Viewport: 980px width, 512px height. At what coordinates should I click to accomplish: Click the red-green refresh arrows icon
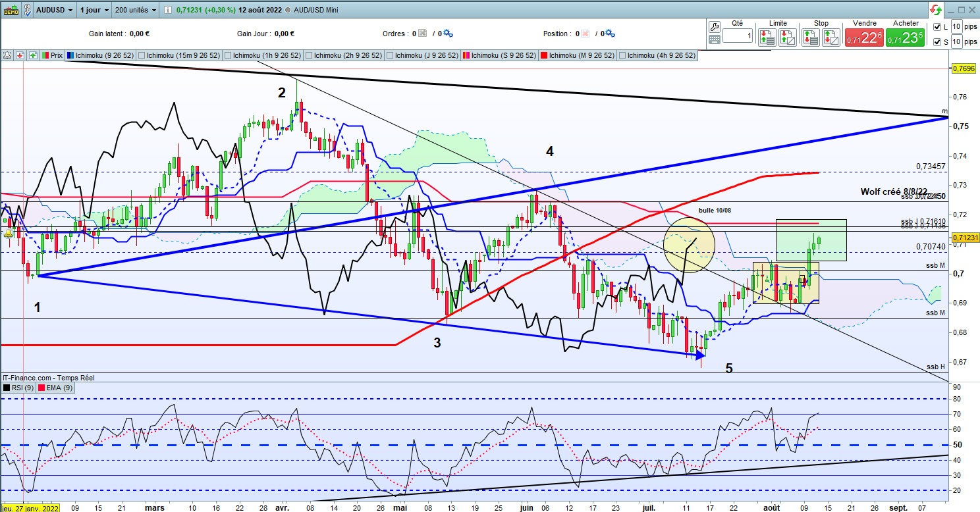[x=935, y=10]
